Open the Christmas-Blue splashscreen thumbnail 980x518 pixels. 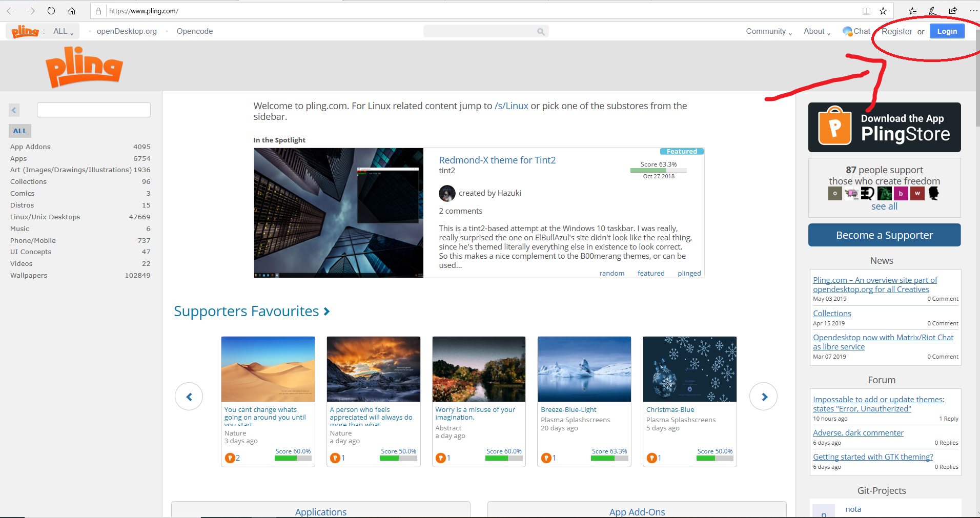tap(689, 369)
